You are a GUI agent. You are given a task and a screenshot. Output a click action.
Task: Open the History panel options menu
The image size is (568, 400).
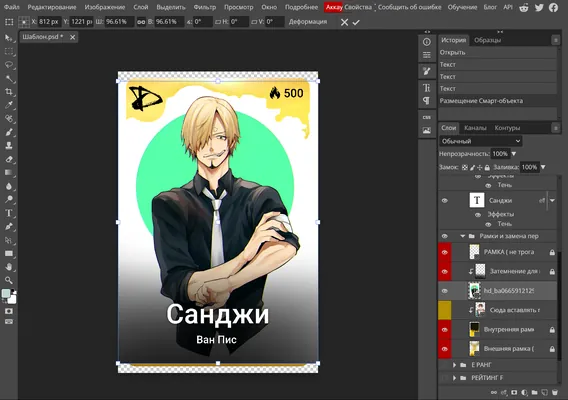[556, 40]
